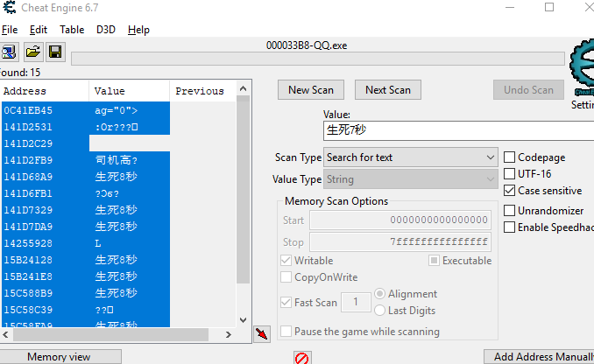Open the Edit menu
This screenshot has height=364, width=594.
click(39, 30)
